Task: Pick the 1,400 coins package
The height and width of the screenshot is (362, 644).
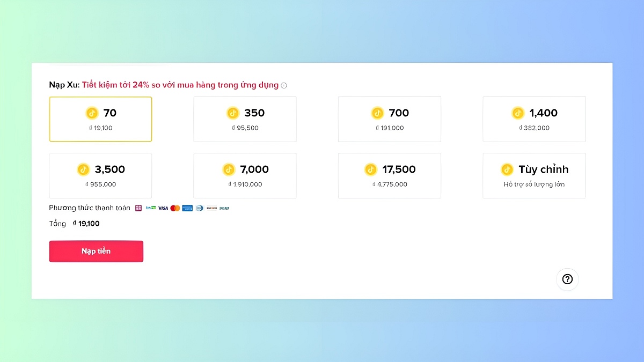Action: pyautogui.click(x=534, y=119)
